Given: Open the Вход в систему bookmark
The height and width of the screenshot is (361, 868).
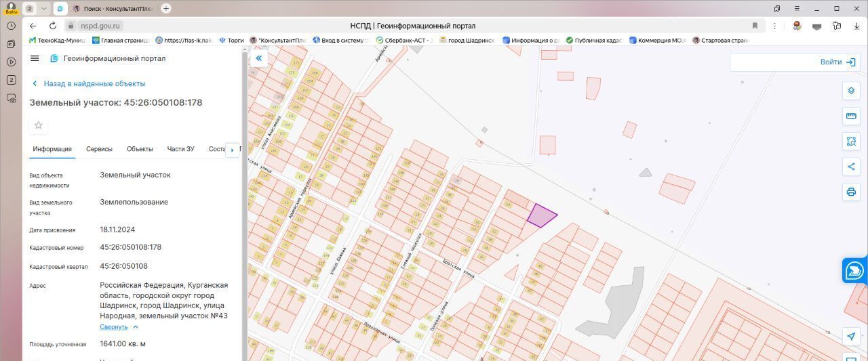Looking at the screenshot, I should (x=340, y=40).
